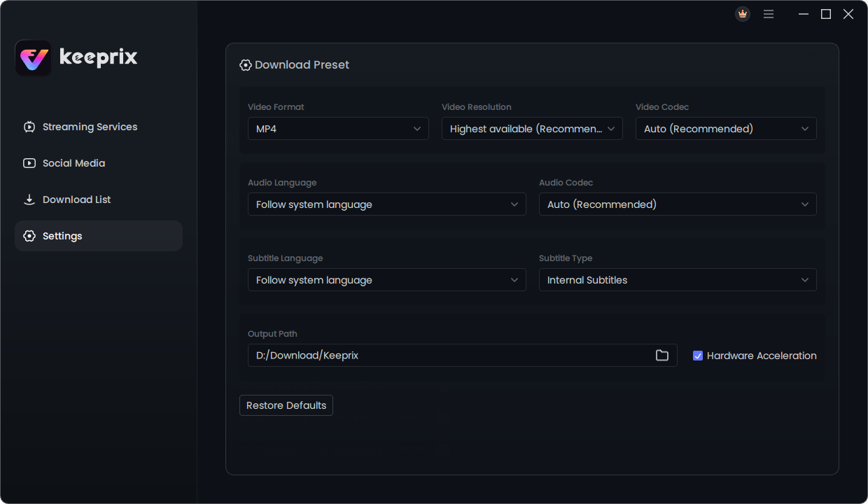Click the crown premium icon
Image resolution: width=868 pixels, height=504 pixels.
point(743,14)
